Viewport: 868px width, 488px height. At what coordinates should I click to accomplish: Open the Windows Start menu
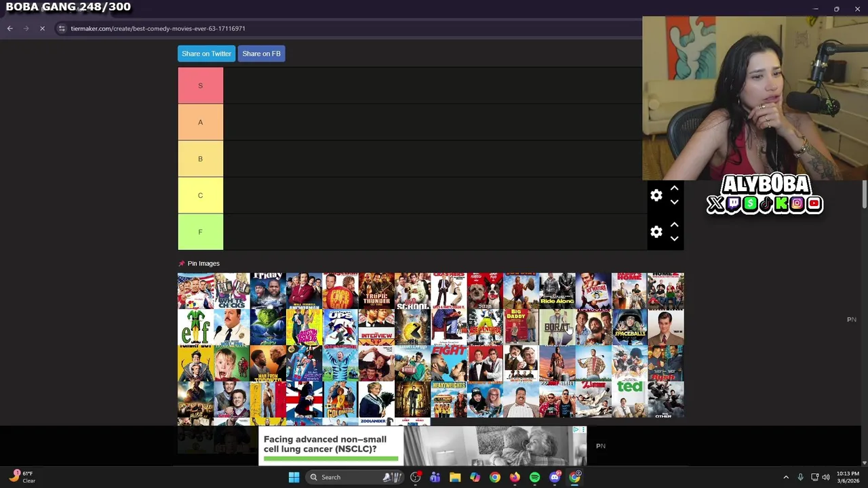pos(294,477)
